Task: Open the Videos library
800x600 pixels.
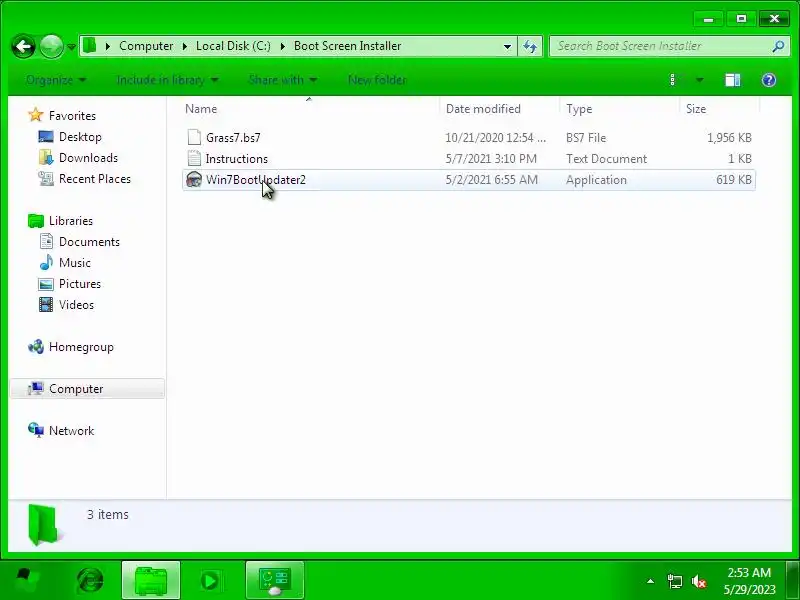Action: [77, 305]
